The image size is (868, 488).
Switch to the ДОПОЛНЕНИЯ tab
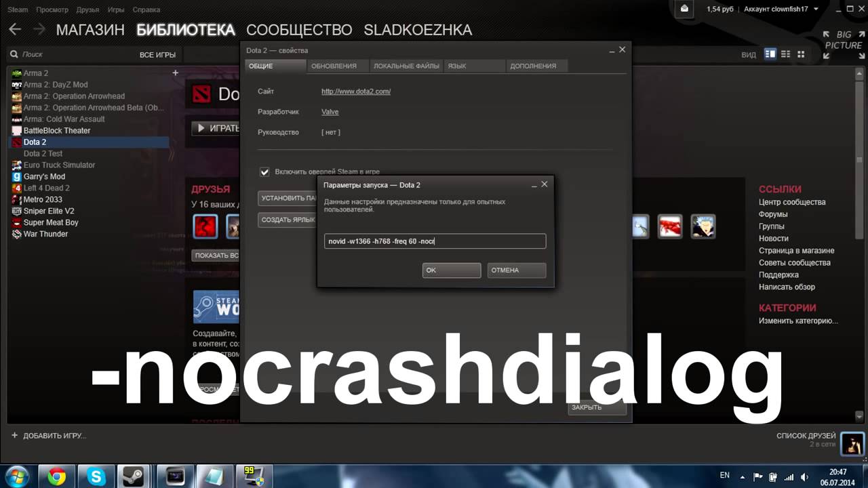(536, 66)
